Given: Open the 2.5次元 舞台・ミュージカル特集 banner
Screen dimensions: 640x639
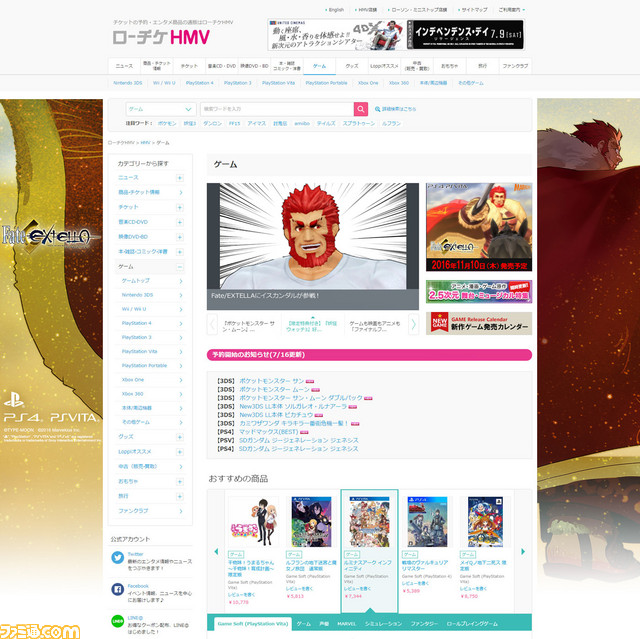Looking at the screenshot, I should click(x=479, y=291).
